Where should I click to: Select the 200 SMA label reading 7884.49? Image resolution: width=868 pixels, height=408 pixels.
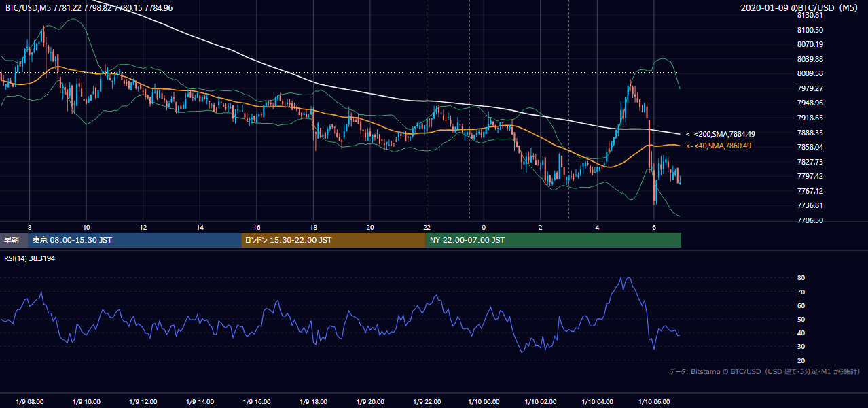click(x=721, y=134)
